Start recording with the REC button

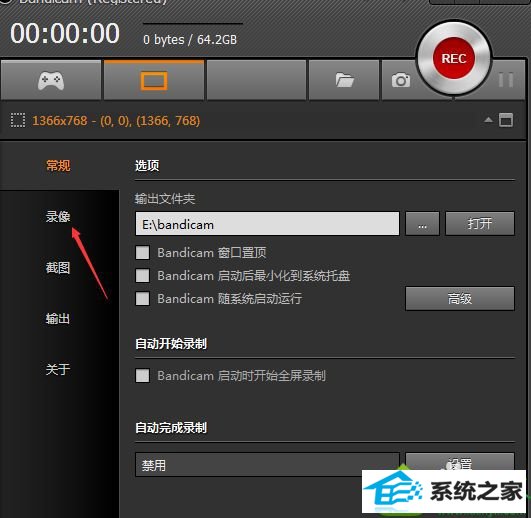(454, 58)
